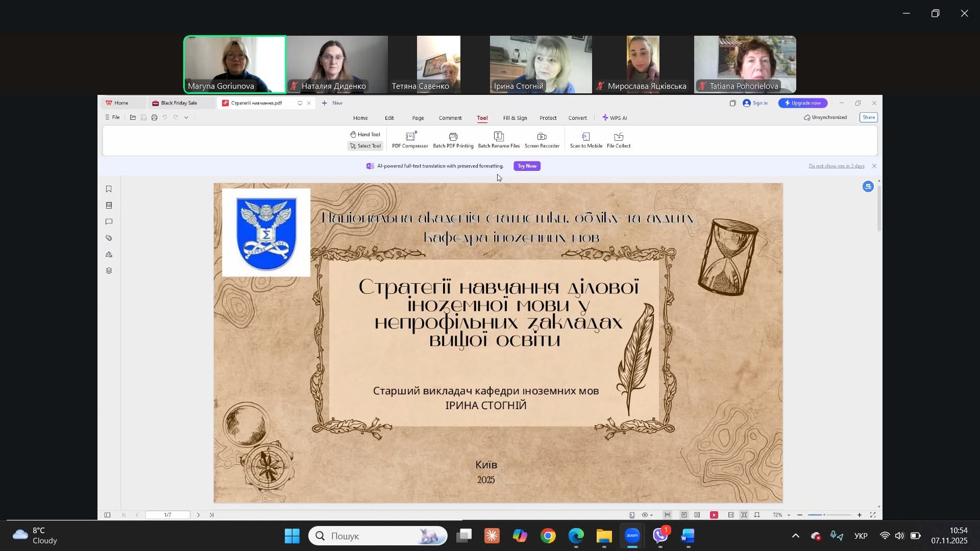This screenshot has width=980, height=551.
Task: Switch to the Fill & Sign tab
Action: pyautogui.click(x=514, y=118)
